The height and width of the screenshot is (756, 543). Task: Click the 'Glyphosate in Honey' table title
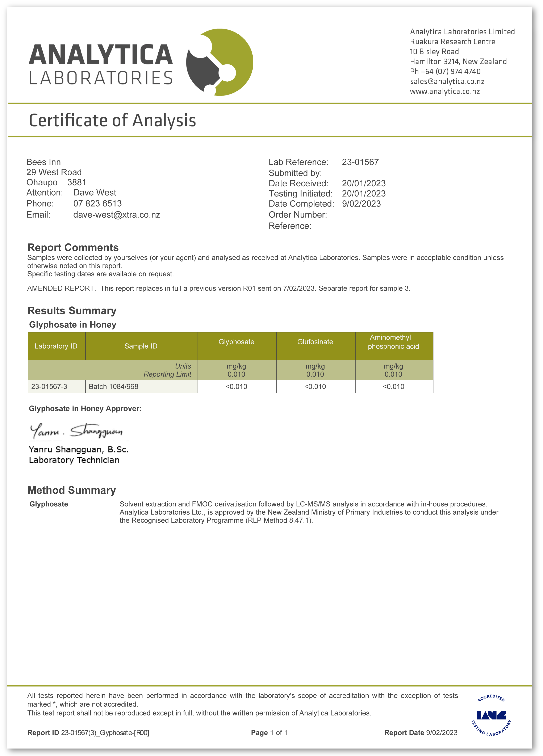click(73, 325)
